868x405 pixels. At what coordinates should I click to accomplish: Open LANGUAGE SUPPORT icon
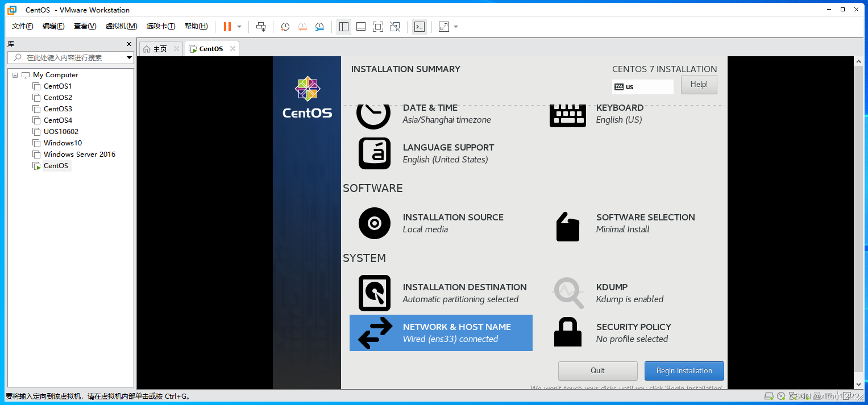(375, 153)
